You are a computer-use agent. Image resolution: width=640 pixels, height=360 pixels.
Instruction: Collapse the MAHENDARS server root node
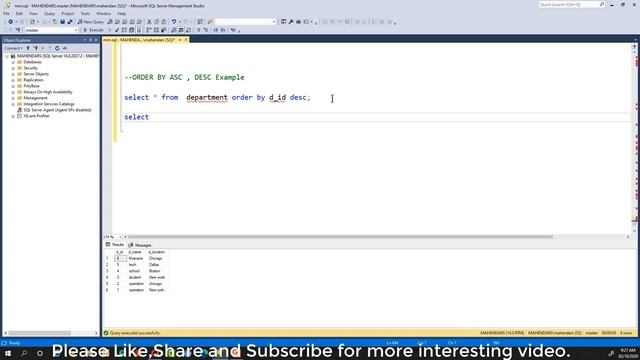tap(7, 56)
